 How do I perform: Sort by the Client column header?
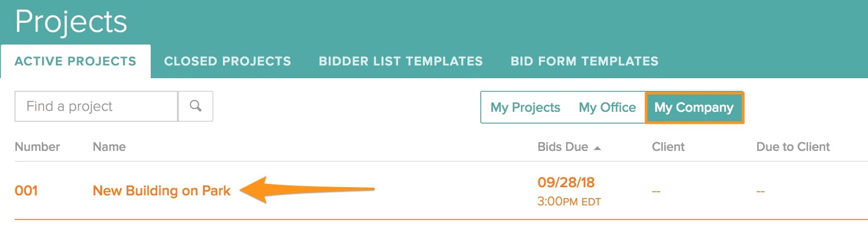click(x=668, y=147)
